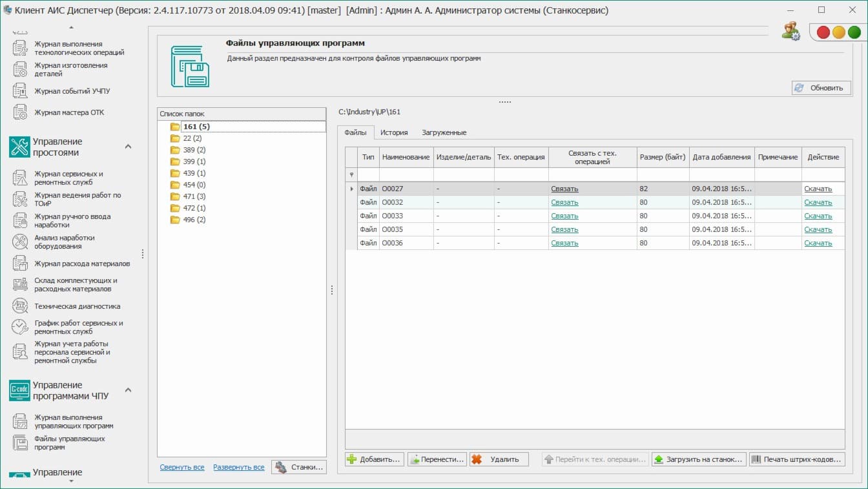Image resolution: width=868 pixels, height=489 pixels.
Task: Click Связать link for file O0035
Action: [564, 229]
